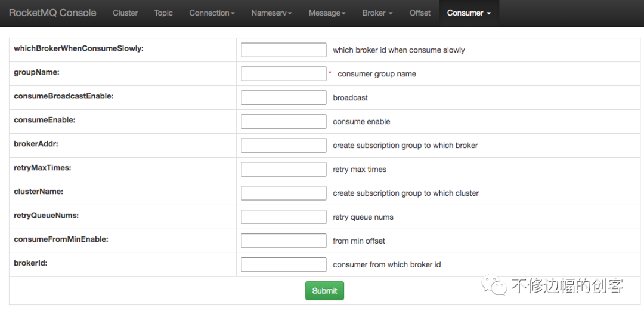Focus the brokerAddr text box
Screen dimensions: 644x314
pyautogui.click(x=283, y=146)
